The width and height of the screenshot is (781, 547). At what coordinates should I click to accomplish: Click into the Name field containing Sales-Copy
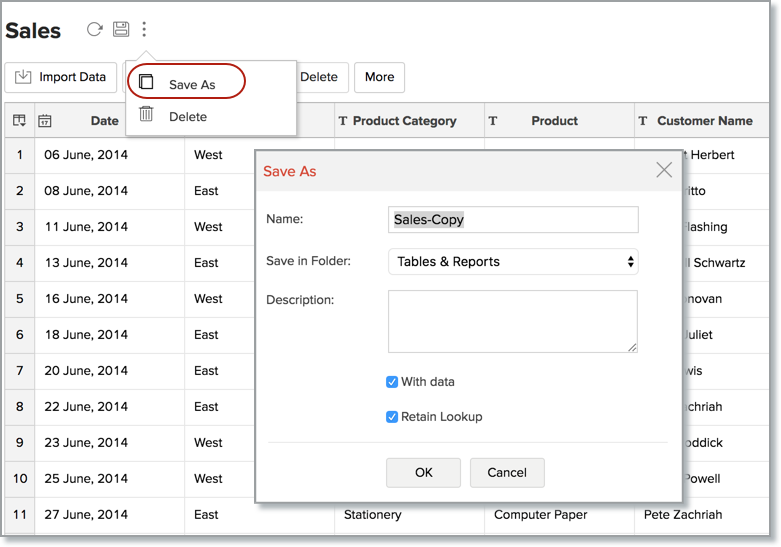513,219
